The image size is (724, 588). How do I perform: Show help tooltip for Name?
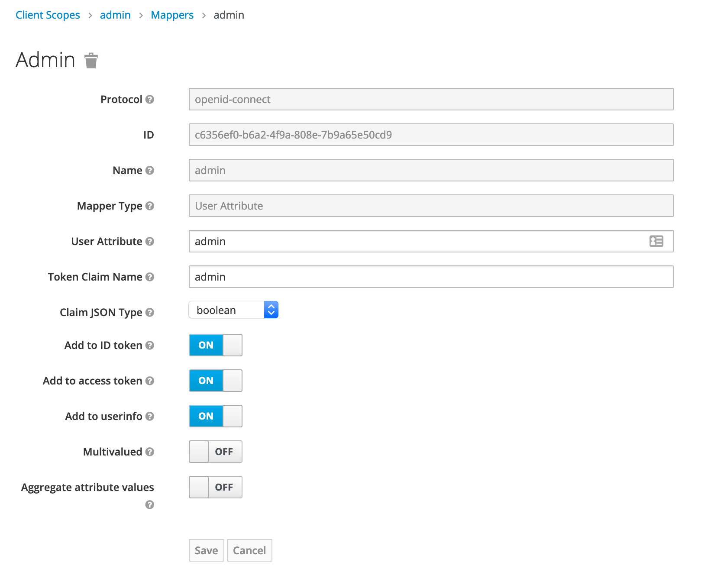coord(150,170)
